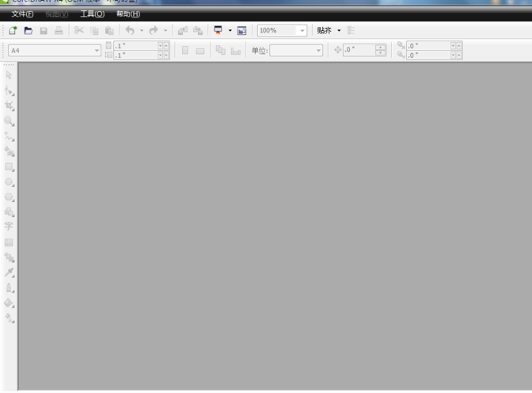Screen dimensions: 532x393
Task: Toggle apply layout to current page only
Action: click(236, 51)
